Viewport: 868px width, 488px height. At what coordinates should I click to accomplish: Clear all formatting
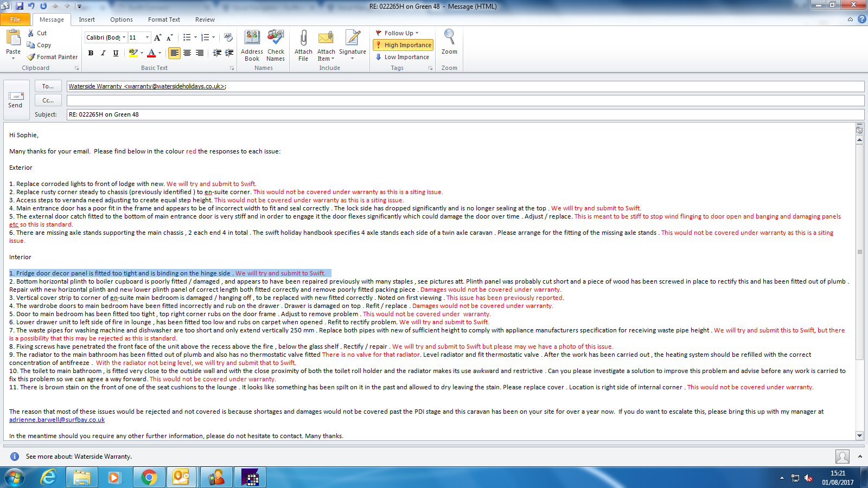tap(228, 37)
